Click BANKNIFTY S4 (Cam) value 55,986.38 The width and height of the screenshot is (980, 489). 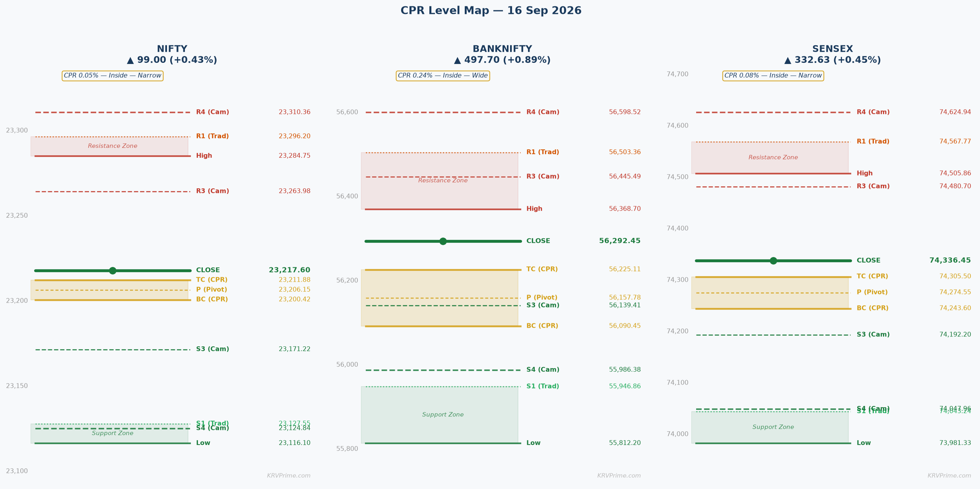[x=625, y=370]
